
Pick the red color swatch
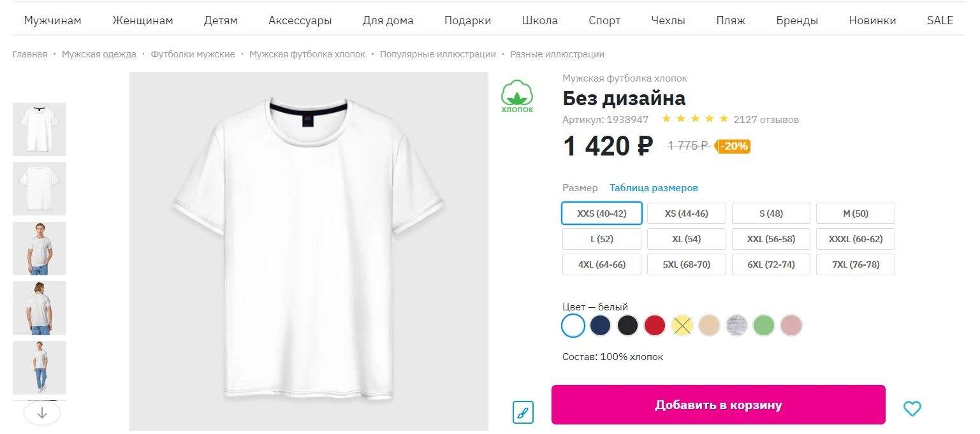[655, 326]
